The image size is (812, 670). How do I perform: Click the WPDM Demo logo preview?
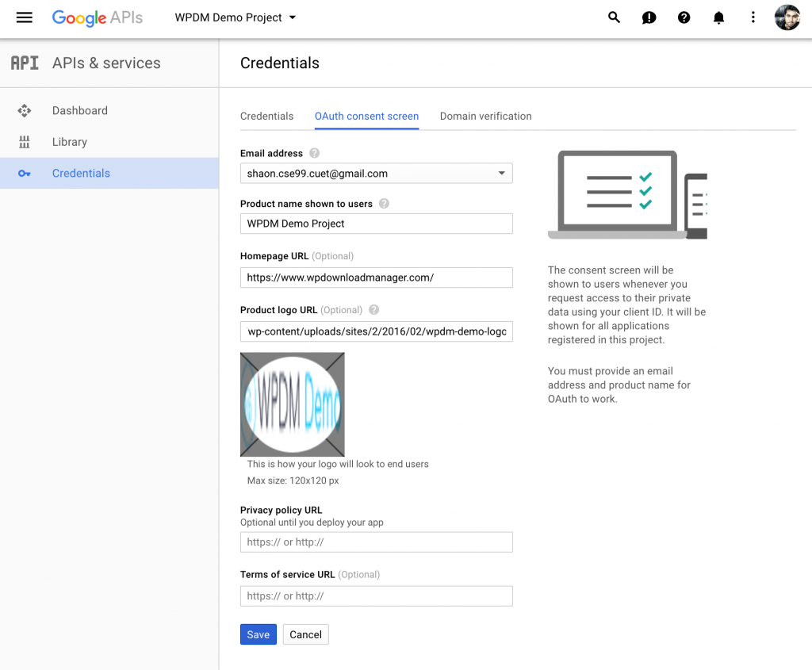pyautogui.click(x=293, y=404)
